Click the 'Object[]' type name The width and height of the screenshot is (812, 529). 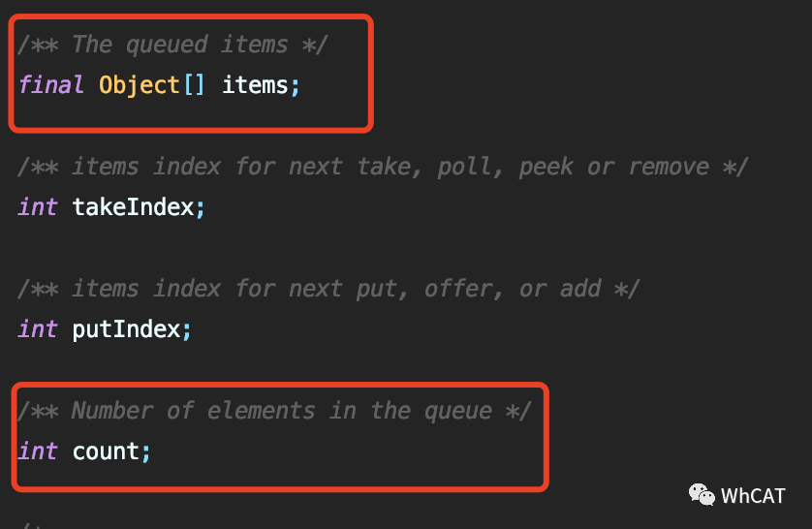[x=152, y=85]
